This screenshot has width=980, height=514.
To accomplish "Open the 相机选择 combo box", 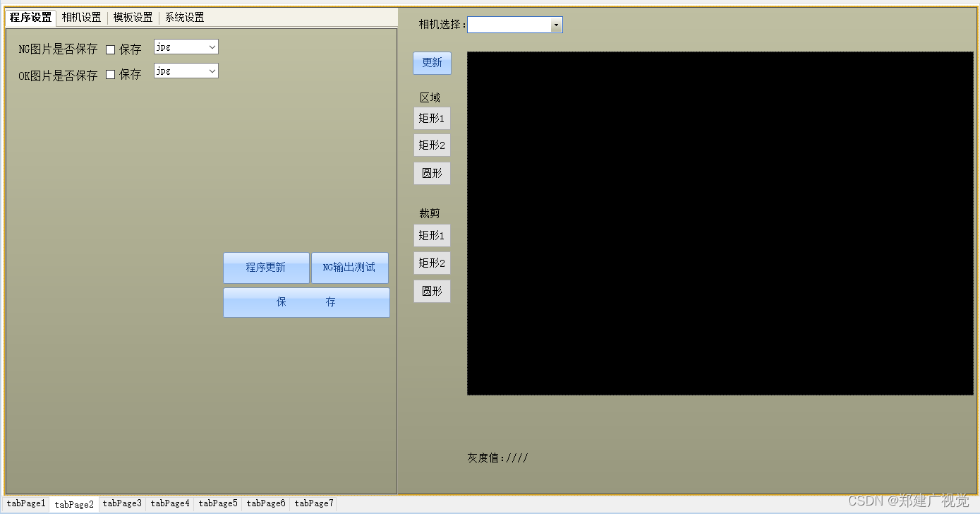I will pyautogui.click(x=515, y=25).
